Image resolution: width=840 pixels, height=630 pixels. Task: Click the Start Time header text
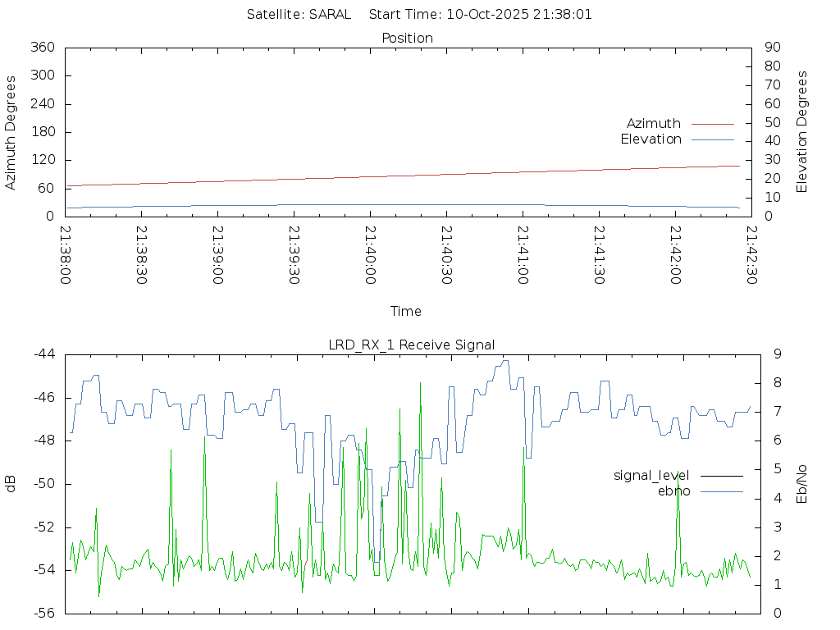point(481,14)
